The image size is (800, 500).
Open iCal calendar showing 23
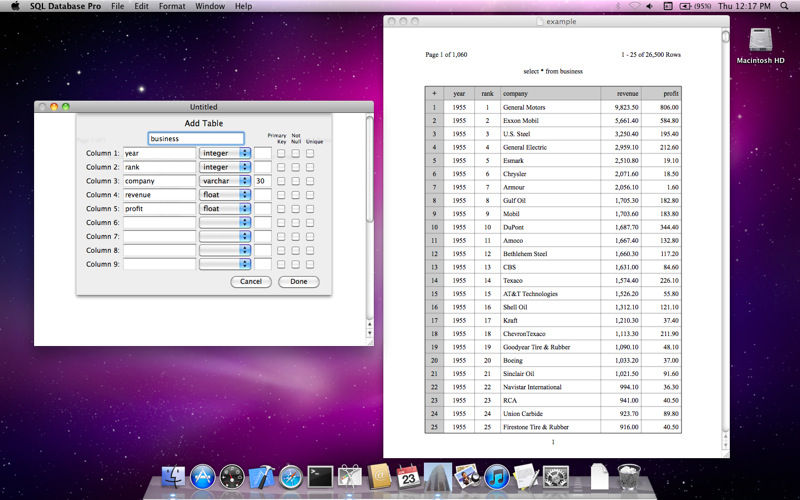tap(409, 477)
